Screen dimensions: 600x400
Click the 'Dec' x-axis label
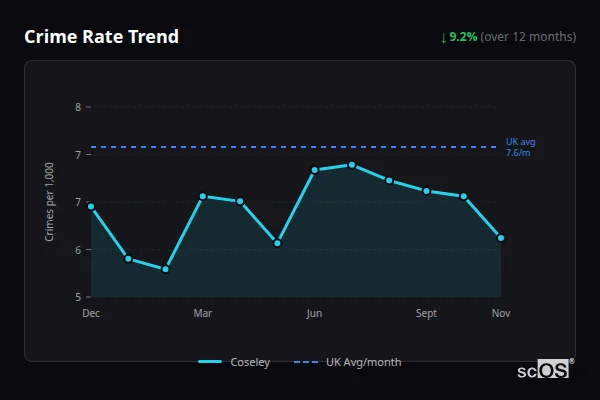tap(91, 313)
